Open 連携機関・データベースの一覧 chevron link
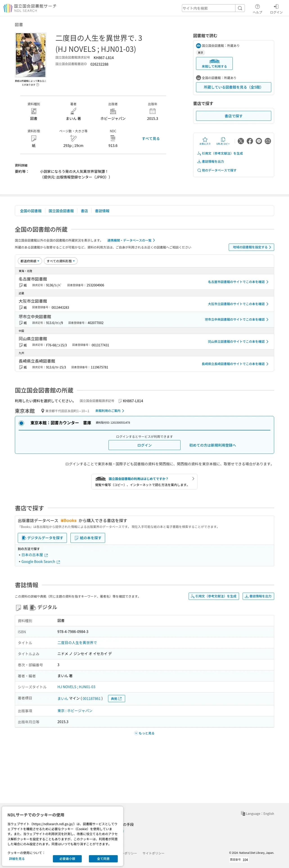Image resolution: width=289 pixels, height=868 pixels. pyautogui.click(x=131, y=240)
